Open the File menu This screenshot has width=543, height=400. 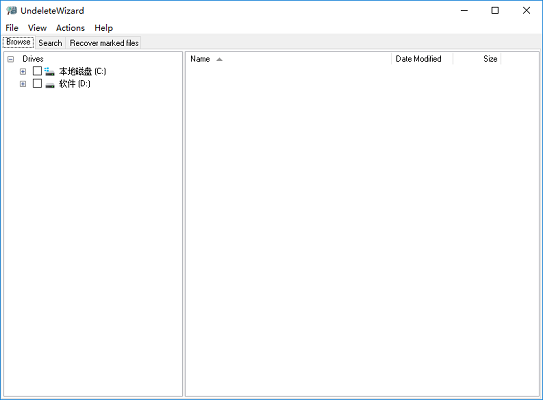[12, 28]
